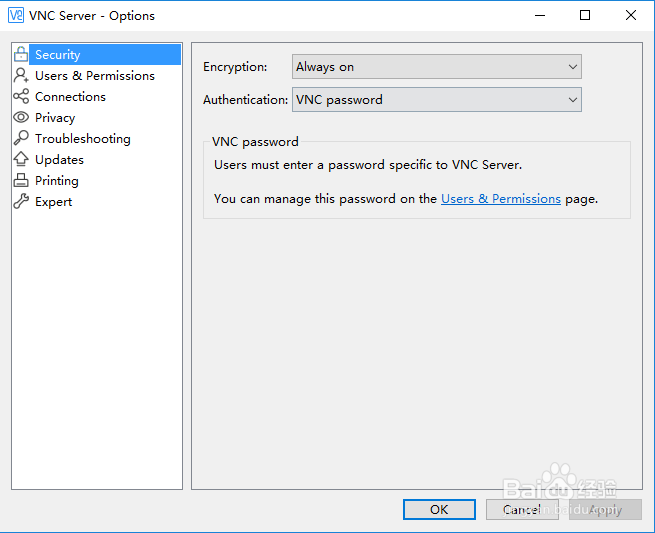Click the VNC logo in title bar

click(x=16, y=16)
